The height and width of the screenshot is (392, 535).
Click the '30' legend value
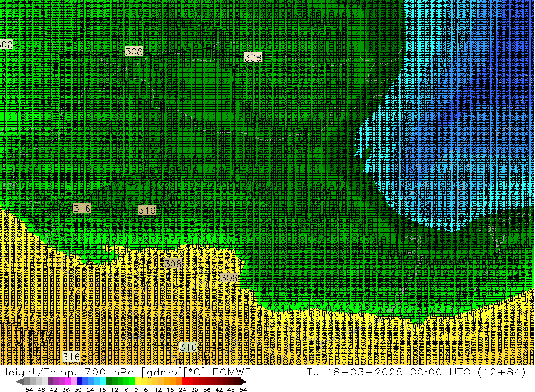pos(195,390)
